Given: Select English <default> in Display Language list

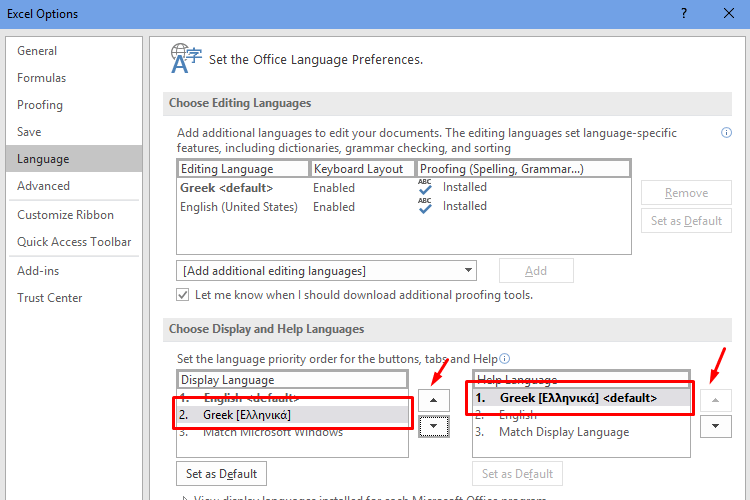Looking at the screenshot, I should (292, 398).
